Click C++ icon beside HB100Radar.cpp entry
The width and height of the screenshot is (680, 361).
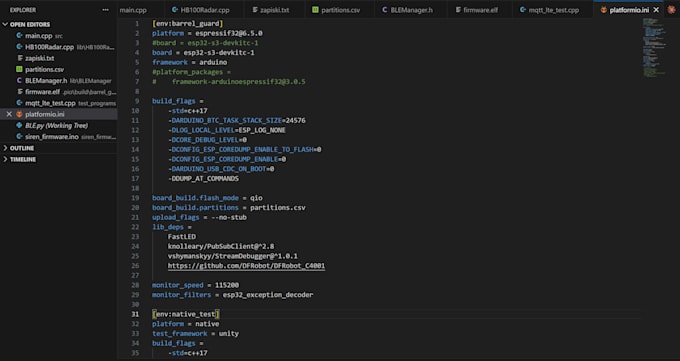[19, 47]
